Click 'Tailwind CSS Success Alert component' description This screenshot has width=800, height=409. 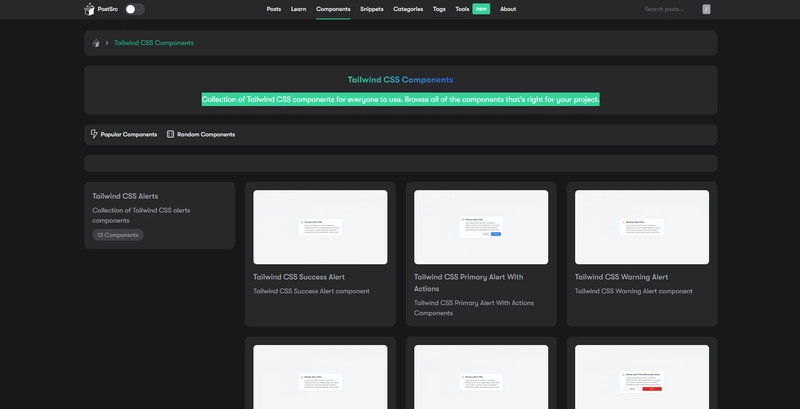pyautogui.click(x=311, y=291)
